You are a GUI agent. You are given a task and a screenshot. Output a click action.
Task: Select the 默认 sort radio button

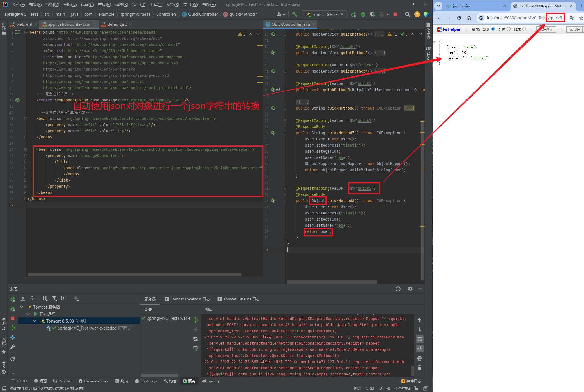(x=493, y=29)
